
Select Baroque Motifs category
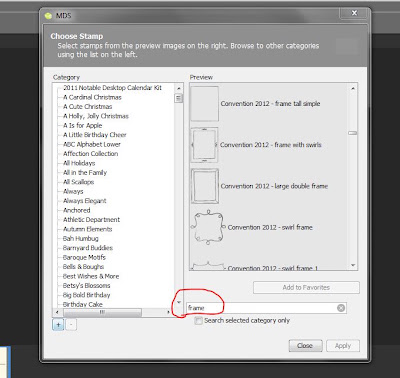pos(84,257)
